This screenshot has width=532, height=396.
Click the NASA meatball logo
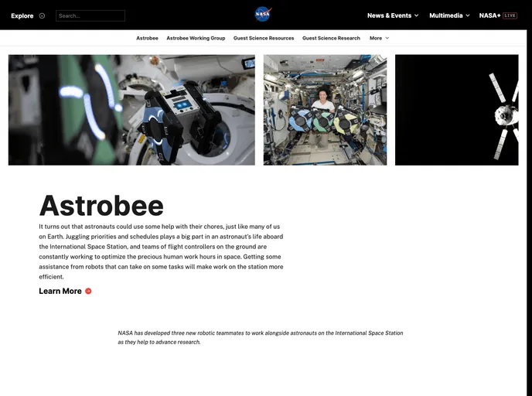[x=263, y=15]
